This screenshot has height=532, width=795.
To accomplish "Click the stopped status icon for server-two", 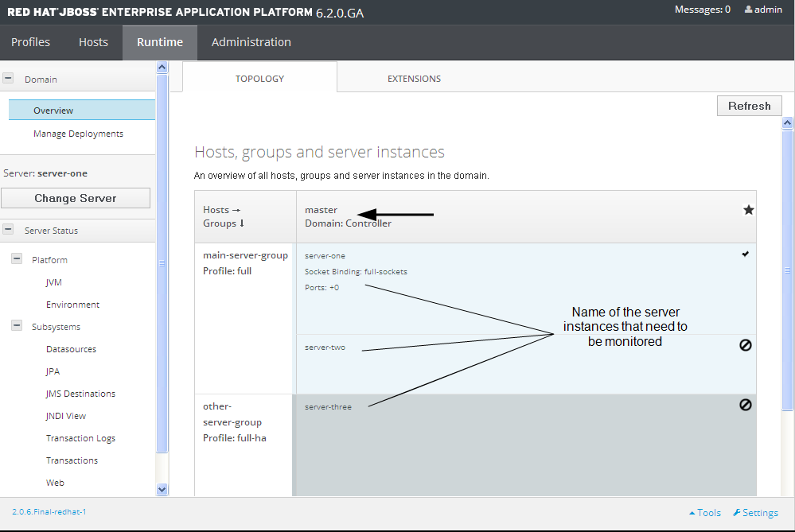I will tap(746, 345).
